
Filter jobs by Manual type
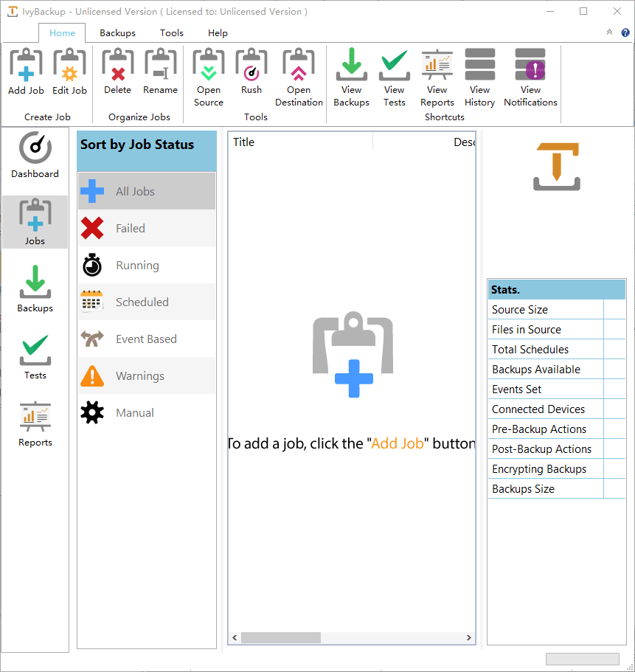point(147,412)
